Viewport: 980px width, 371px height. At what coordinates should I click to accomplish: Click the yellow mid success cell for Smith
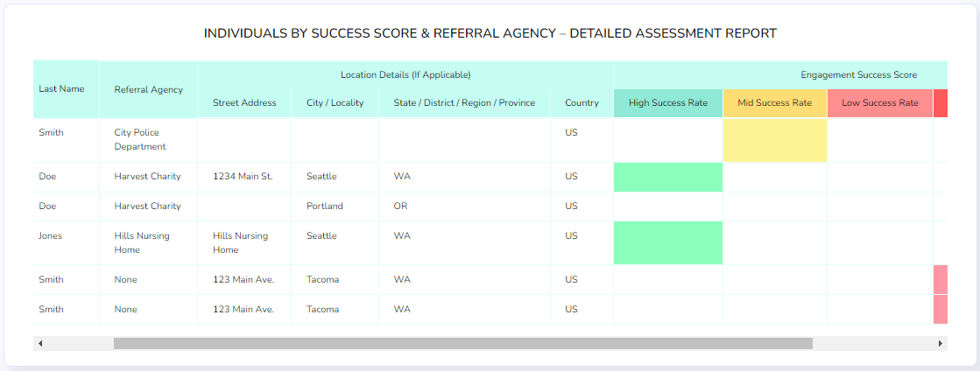(x=775, y=141)
